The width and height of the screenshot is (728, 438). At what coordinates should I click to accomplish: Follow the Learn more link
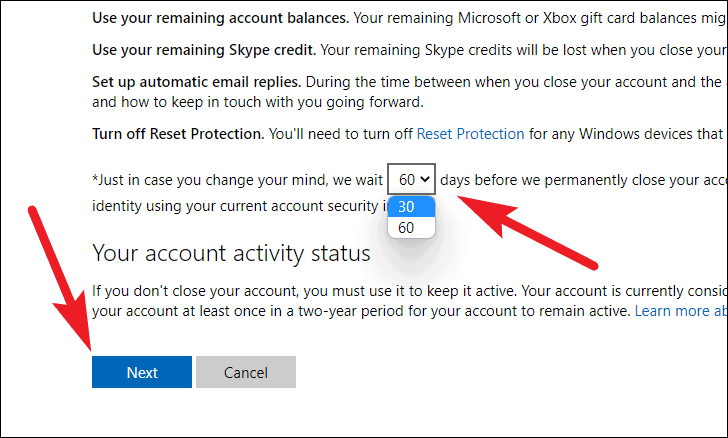pyautogui.click(x=680, y=311)
